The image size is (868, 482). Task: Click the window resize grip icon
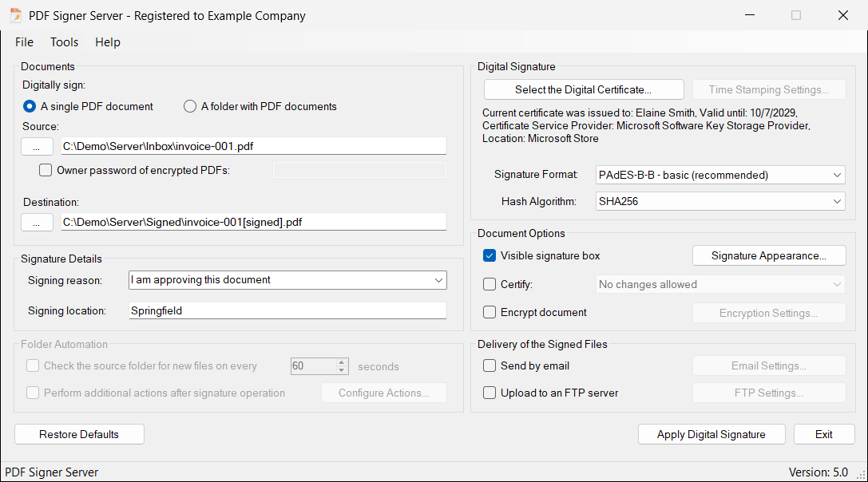(861, 474)
